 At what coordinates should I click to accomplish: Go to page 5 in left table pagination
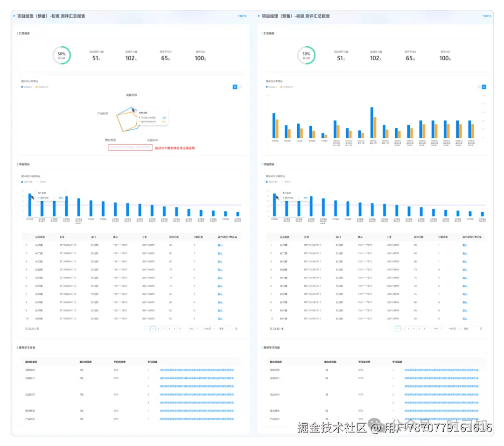175,329
